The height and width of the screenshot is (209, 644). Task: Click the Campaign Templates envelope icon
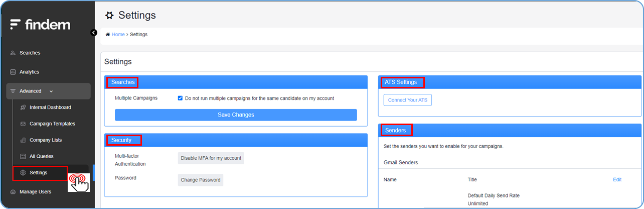click(x=23, y=124)
